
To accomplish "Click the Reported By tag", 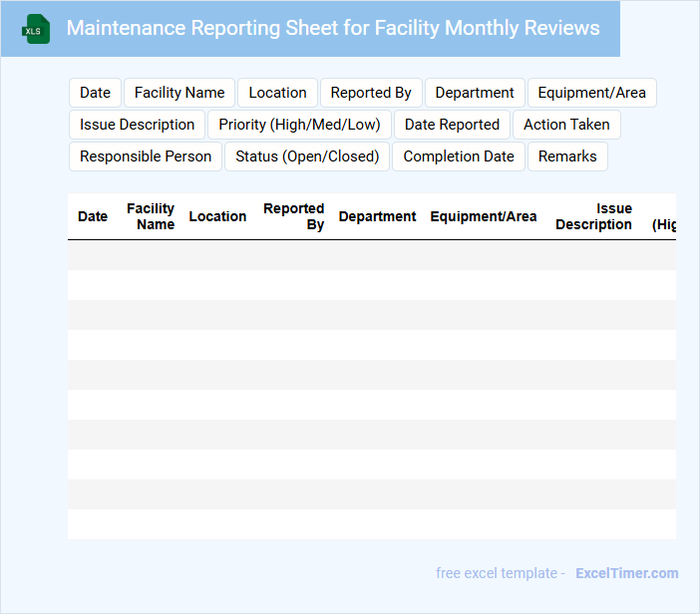I will point(371,93).
